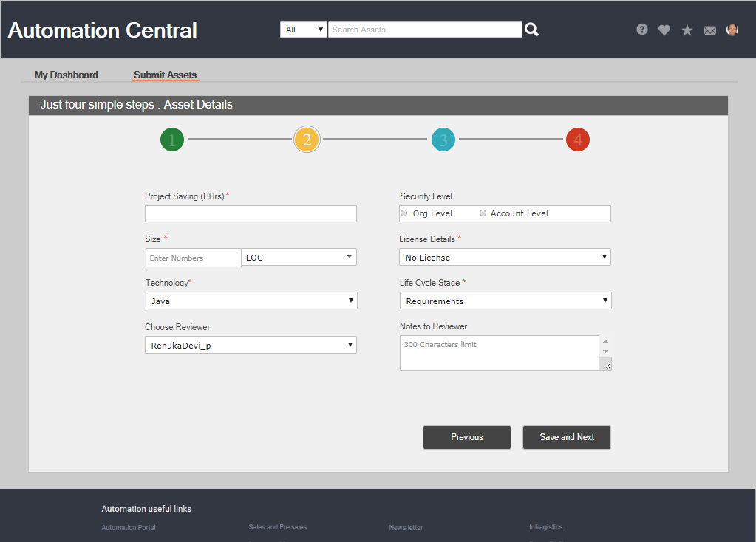Click the star icon in header
The height and width of the screenshot is (542, 756).
point(687,30)
